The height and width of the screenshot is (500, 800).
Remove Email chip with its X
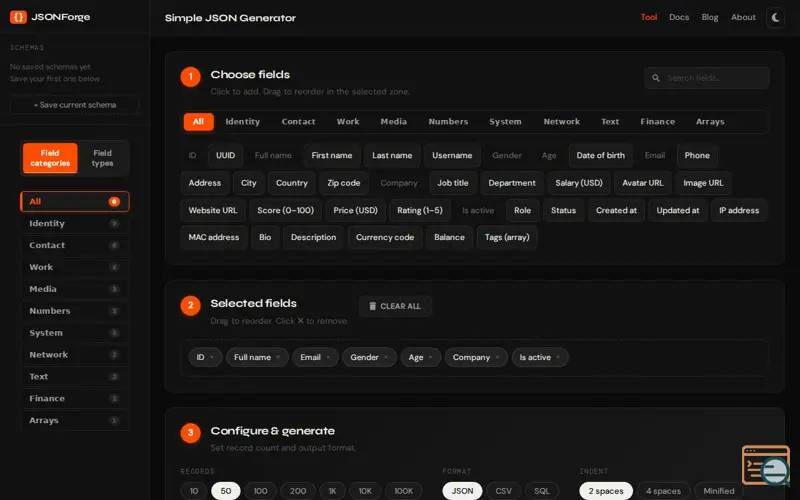328,358
